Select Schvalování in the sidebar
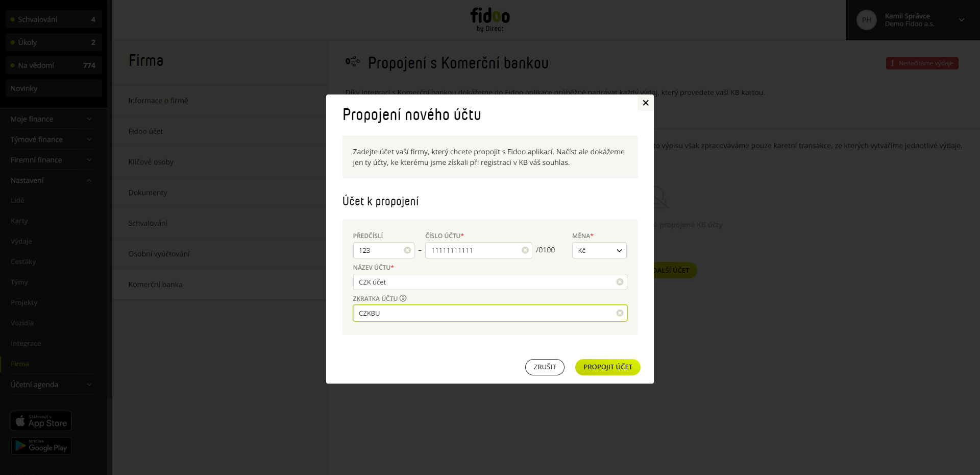This screenshot has width=980, height=475. click(54, 19)
